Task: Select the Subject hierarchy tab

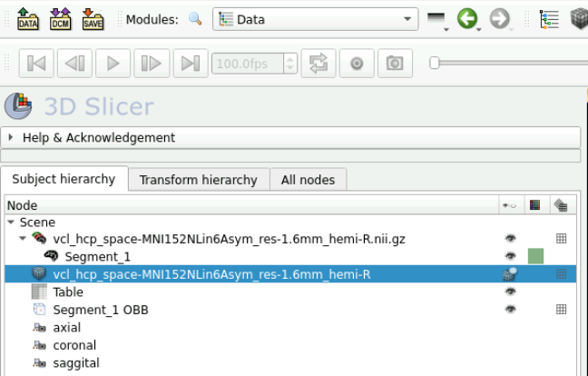Action: tap(64, 179)
